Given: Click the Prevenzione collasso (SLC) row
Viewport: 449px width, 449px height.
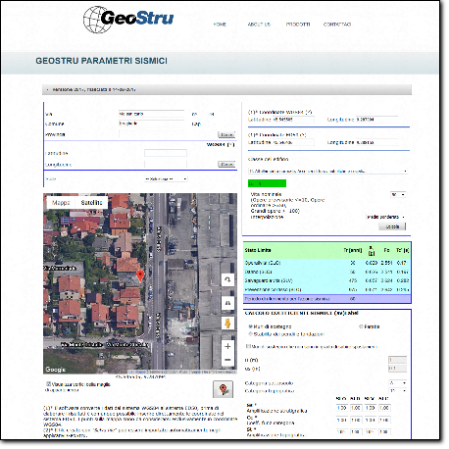Looking at the screenshot, I should (x=327, y=290).
